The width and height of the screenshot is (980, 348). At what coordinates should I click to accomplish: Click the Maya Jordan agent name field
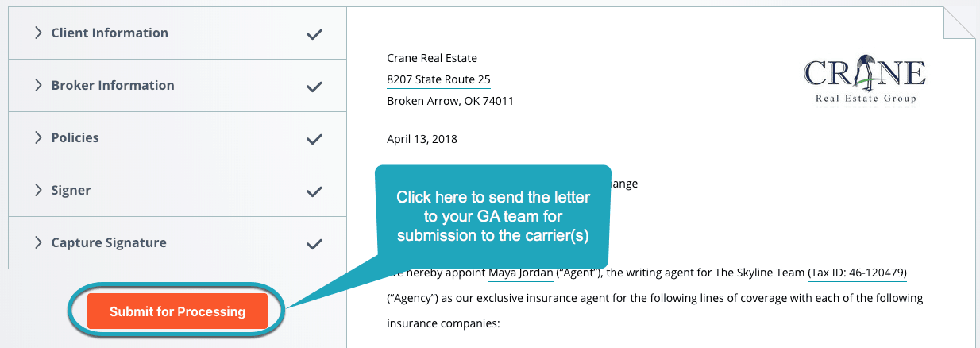click(520, 274)
